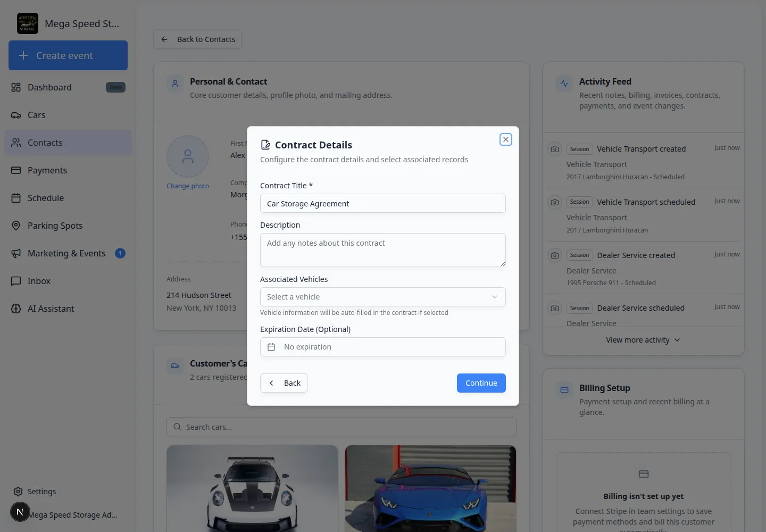The height and width of the screenshot is (532, 766).
Task: Click the Settings gear icon
Action: pos(18,492)
